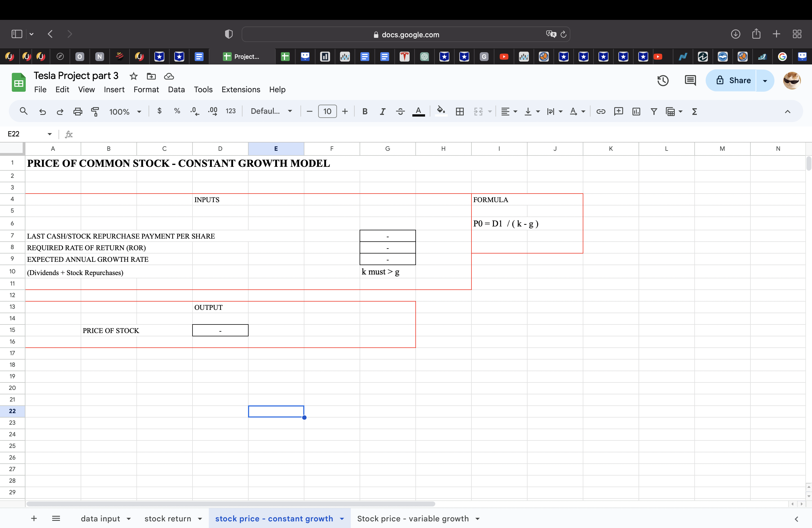Click the insert link icon
812x528 pixels.
(600, 112)
